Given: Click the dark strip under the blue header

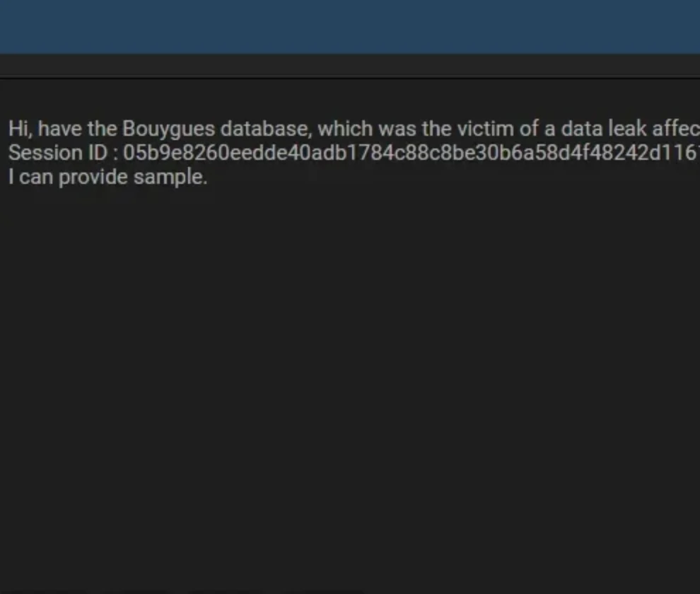Looking at the screenshot, I should click(350, 65).
